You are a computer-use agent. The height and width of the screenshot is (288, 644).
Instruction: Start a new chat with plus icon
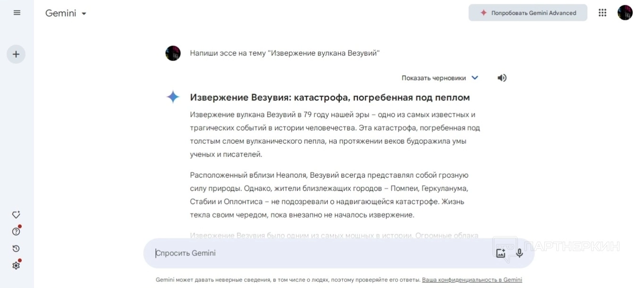click(x=16, y=54)
